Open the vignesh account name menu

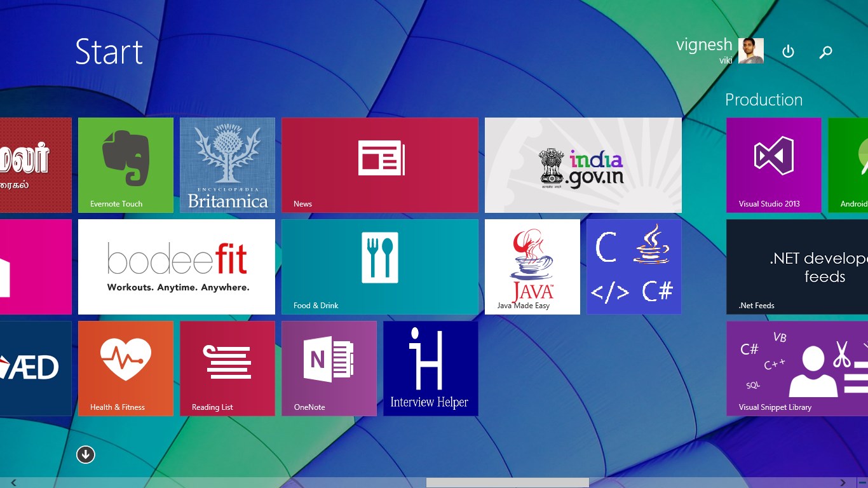point(704,45)
